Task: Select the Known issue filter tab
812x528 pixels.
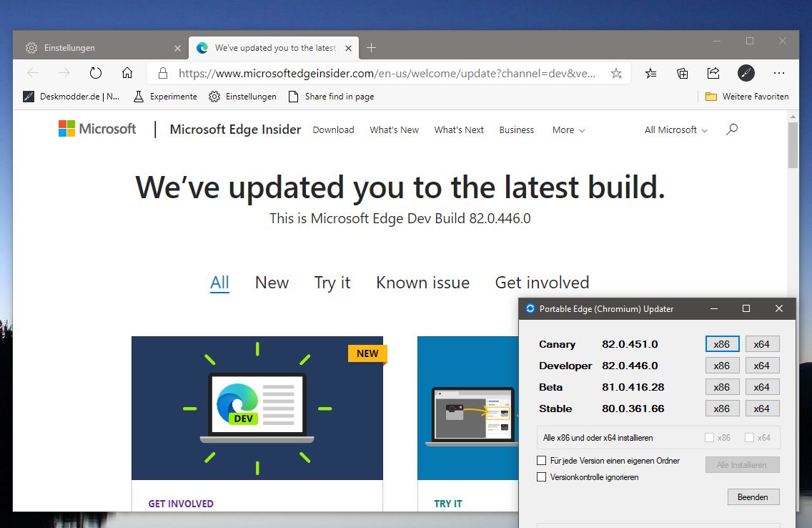Action: pyautogui.click(x=422, y=283)
